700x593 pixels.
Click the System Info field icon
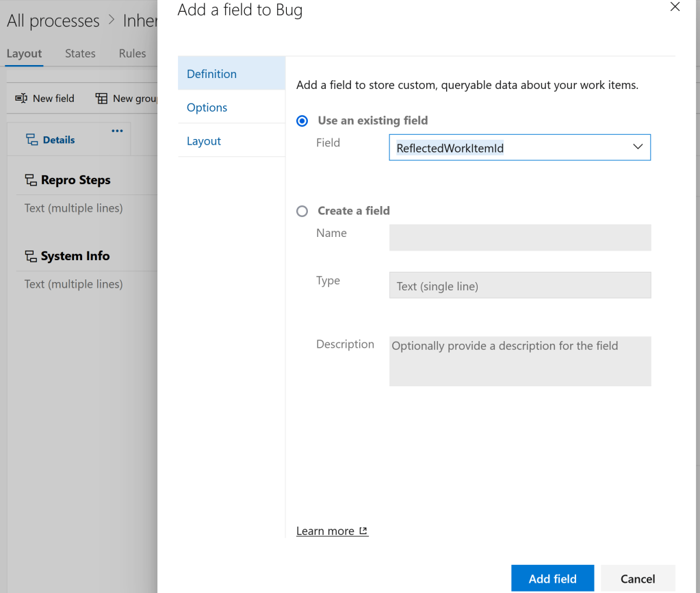click(31, 256)
